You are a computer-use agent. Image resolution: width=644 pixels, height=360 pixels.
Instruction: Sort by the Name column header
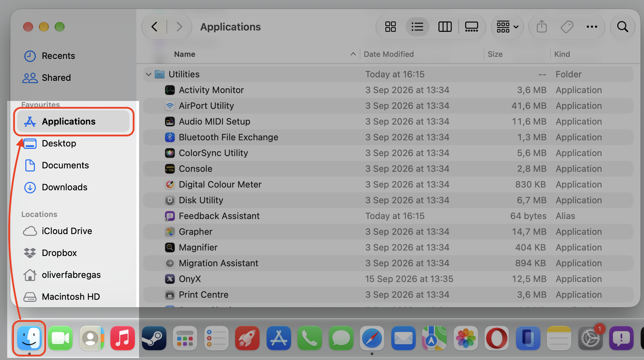[x=185, y=54]
